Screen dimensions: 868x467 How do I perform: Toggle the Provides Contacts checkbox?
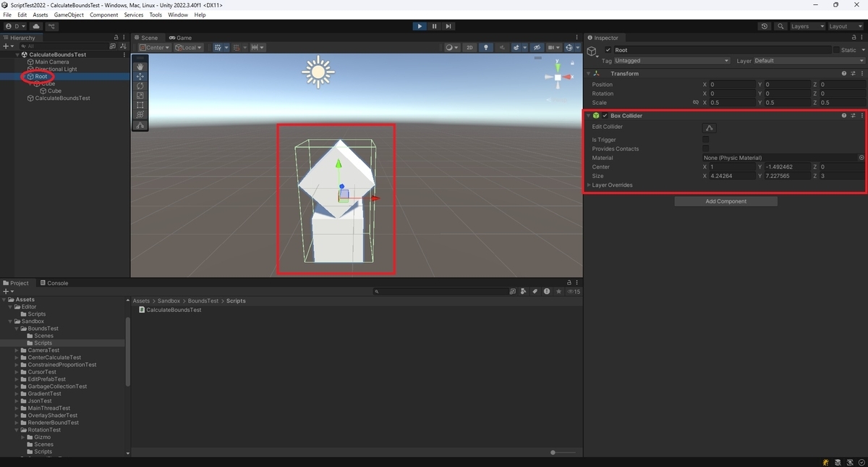706,148
